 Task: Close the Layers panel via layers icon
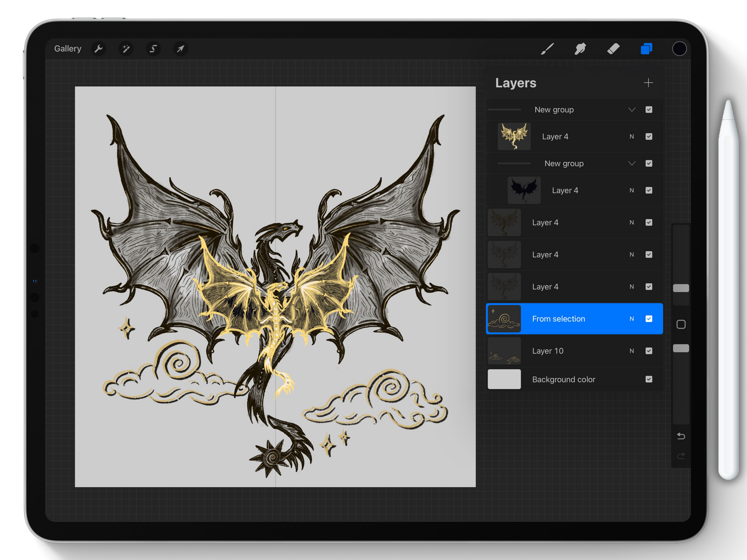[x=646, y=49]
